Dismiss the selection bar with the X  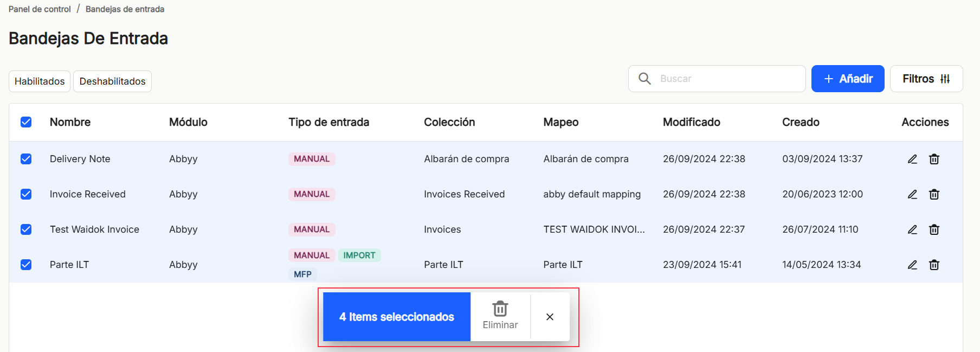coord(550,317)
